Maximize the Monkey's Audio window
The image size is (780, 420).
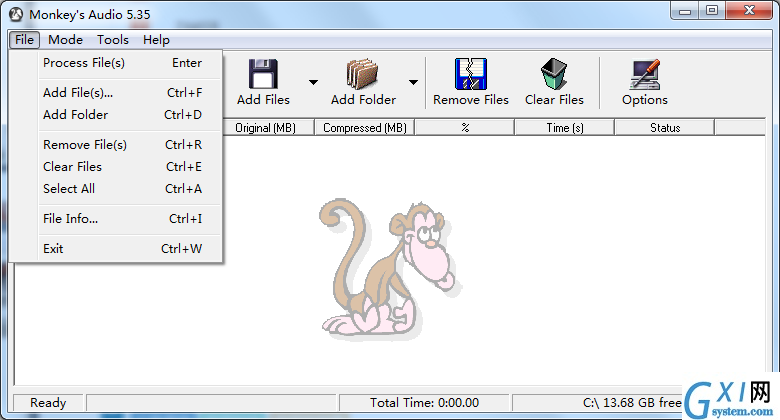712,11
